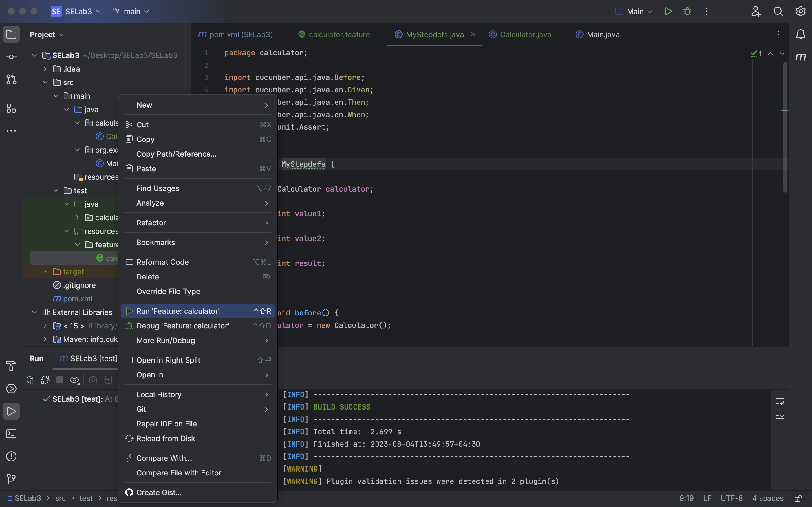Screen dimensions: 812x507
Task: Start the debugger using the bug icon
Action: 687,11
